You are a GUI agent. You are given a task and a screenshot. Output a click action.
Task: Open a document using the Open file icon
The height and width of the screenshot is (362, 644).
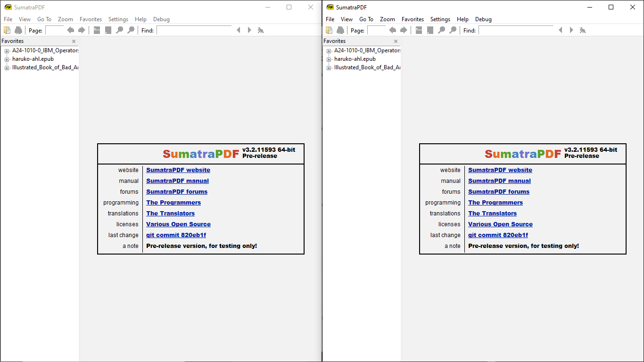click(x=7, y=30)
